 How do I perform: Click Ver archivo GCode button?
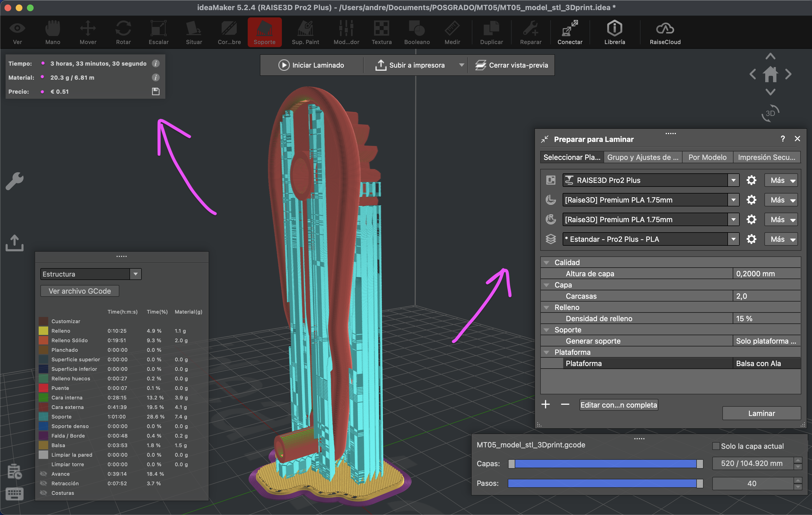(80, 291)
